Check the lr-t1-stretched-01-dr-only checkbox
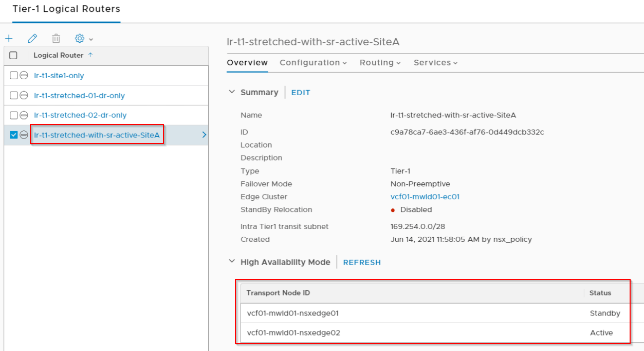Image resolution: width=644 pixels, height=351 pixels. 14,95
